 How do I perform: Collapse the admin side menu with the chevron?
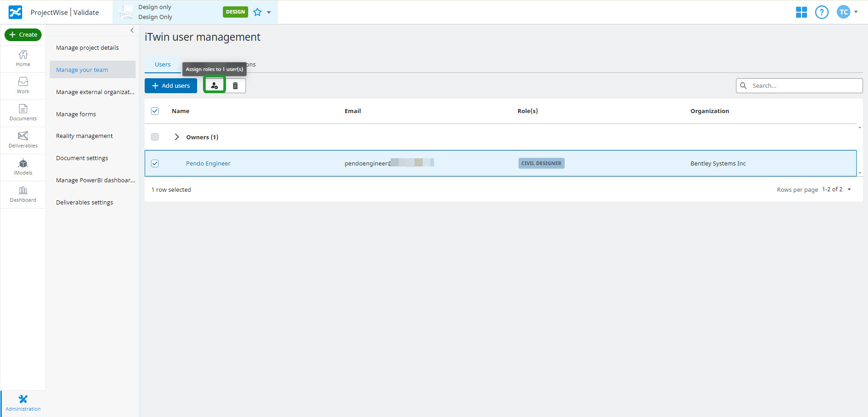(132, 30)
